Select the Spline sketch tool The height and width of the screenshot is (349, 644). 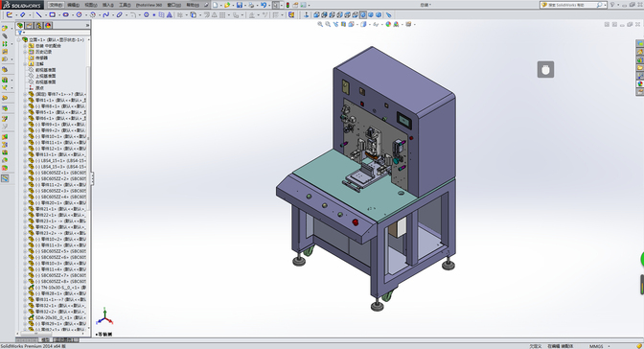pyautogui.click(x=106, y=14)
